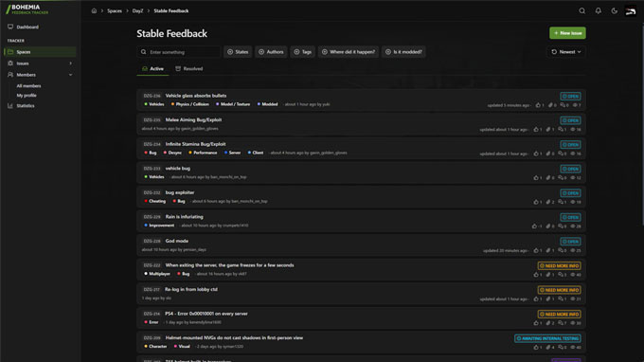Open My profile page
Screen dimensions: 644x362
point(27,96)
